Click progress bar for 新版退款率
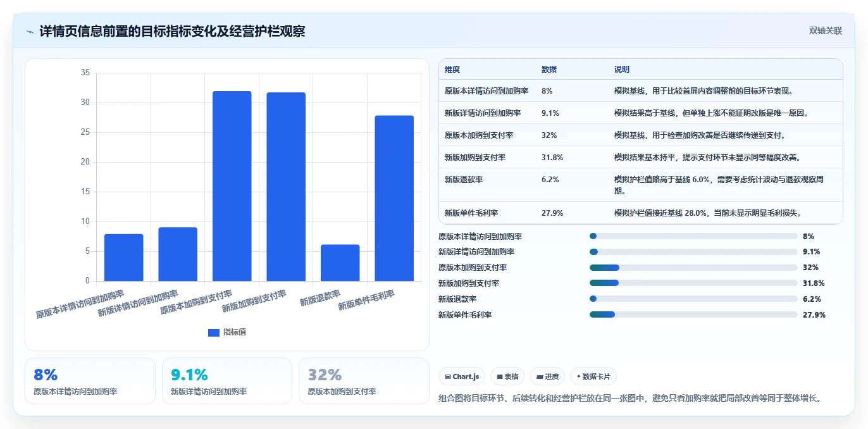Viewport: 868px width, 429px height. point(693,299)
